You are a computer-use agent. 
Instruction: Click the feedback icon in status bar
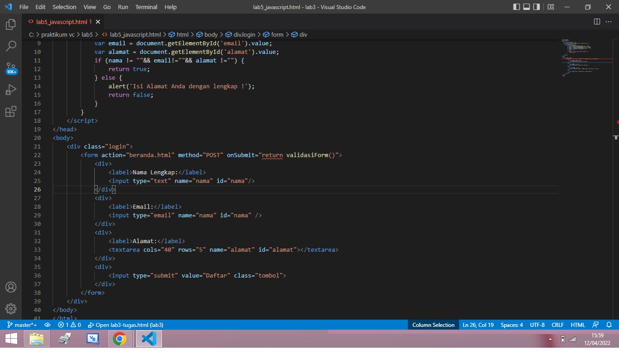pyautogui.click(x=596, y=325)
